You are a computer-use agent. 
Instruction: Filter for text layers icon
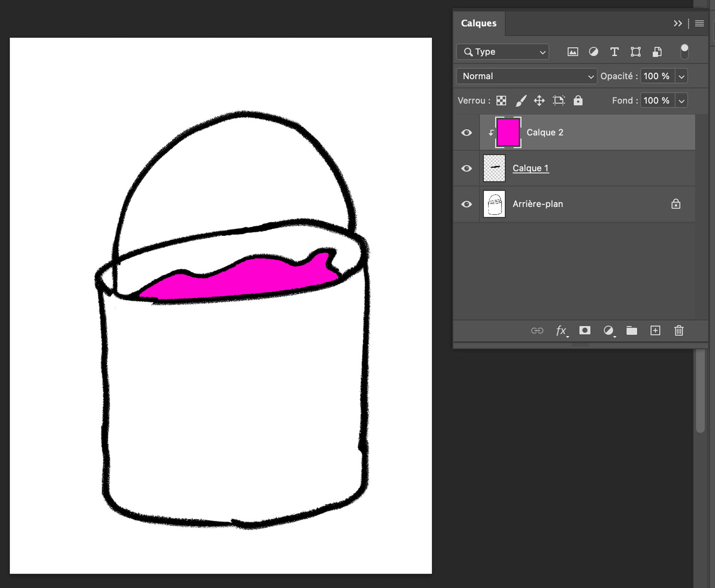(x=614, y=52)
